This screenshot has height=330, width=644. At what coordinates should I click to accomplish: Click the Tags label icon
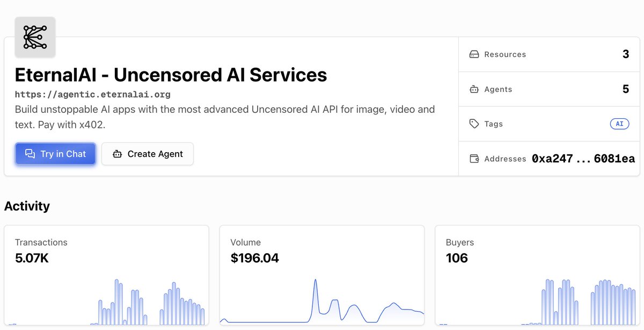[x=474, y=124]
